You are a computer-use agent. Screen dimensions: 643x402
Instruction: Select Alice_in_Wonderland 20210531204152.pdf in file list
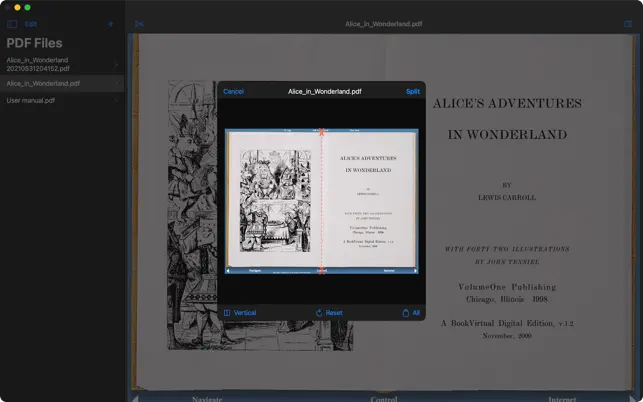pyautogui.click(x=62, y=64)
